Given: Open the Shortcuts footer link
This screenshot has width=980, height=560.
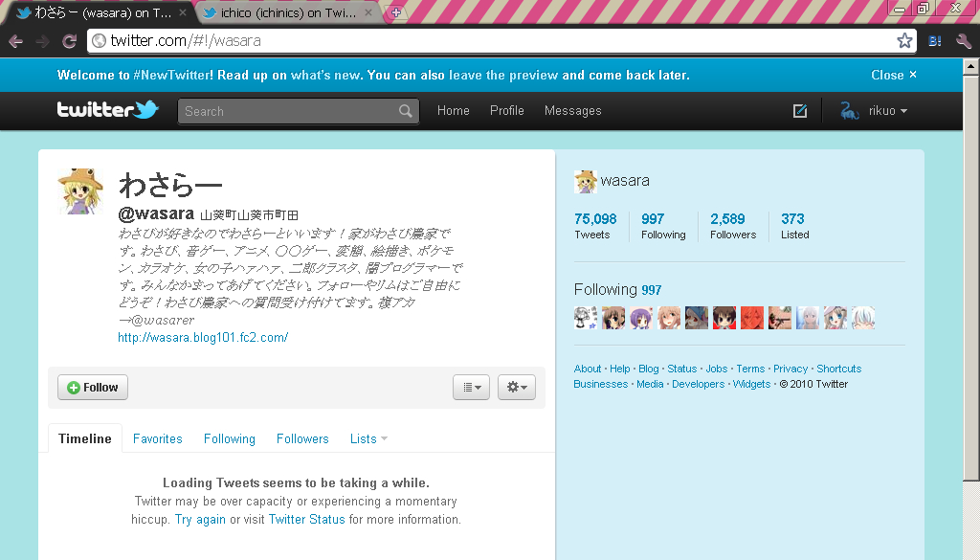Looking at the screenshot, I should pos(838,369).
